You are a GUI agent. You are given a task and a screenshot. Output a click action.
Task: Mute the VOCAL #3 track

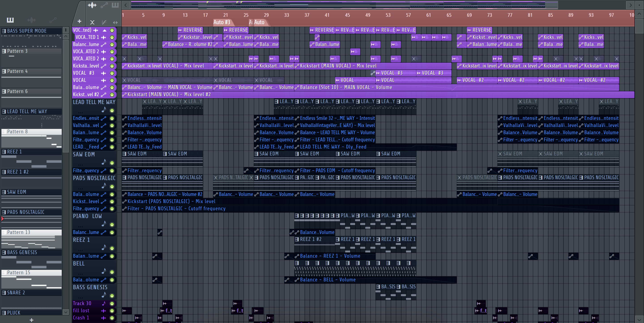coord(112,73)
